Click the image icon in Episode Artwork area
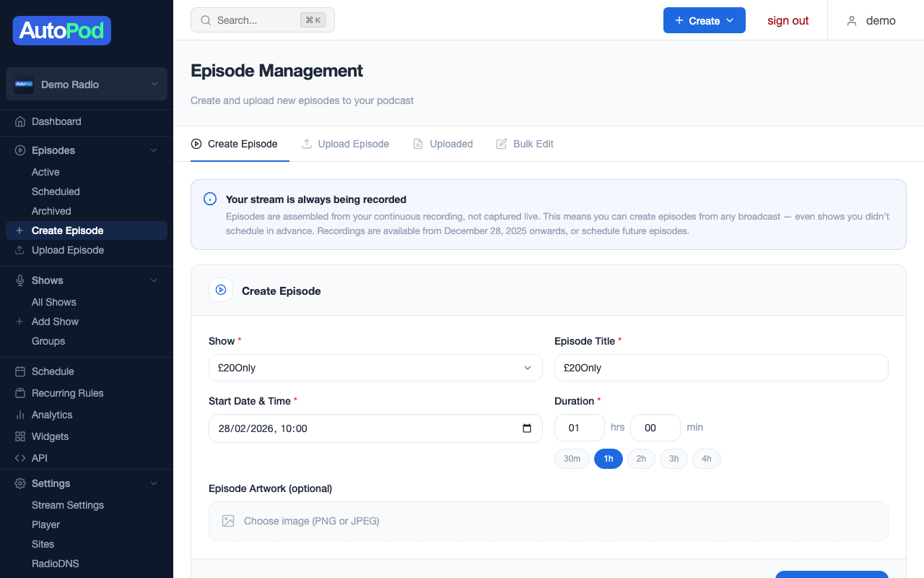Screen dimensions: 924x578 pyautogui.click(x=227, y=521)
